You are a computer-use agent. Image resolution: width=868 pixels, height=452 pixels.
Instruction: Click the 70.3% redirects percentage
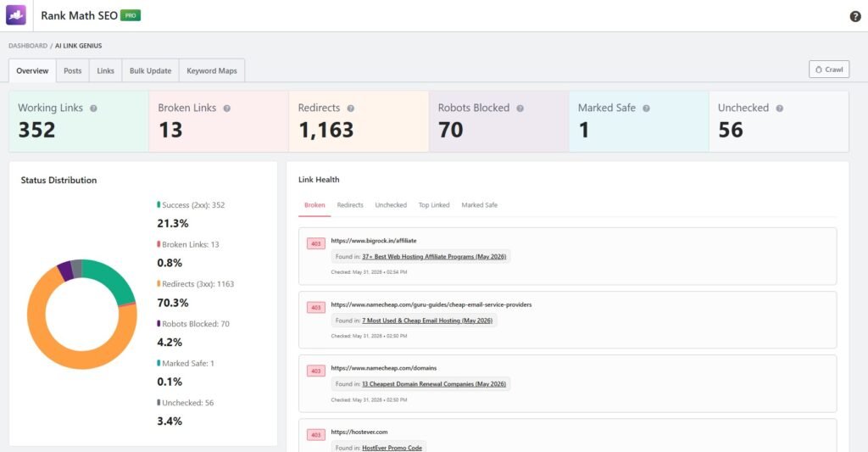[173, 303]
